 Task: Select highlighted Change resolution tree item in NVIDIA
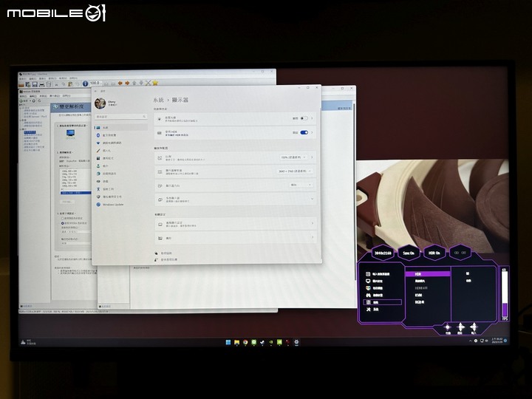[30, 132]
